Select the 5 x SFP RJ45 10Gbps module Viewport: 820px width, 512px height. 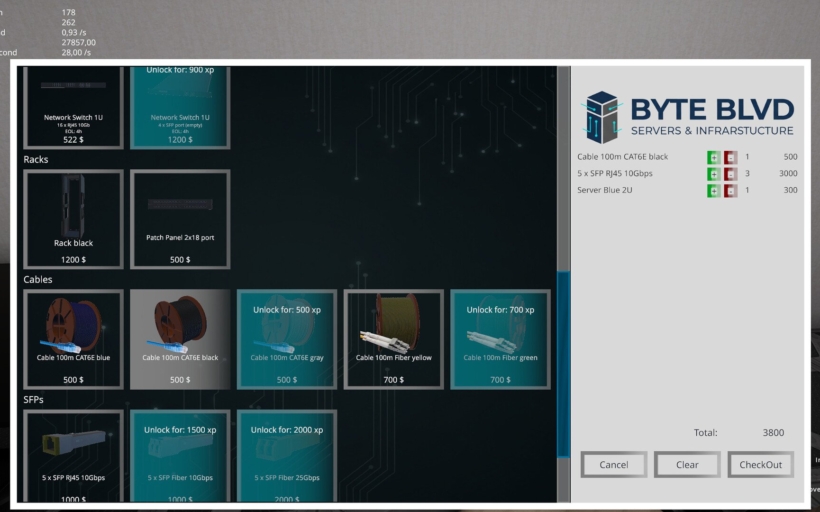coord(73,455)
